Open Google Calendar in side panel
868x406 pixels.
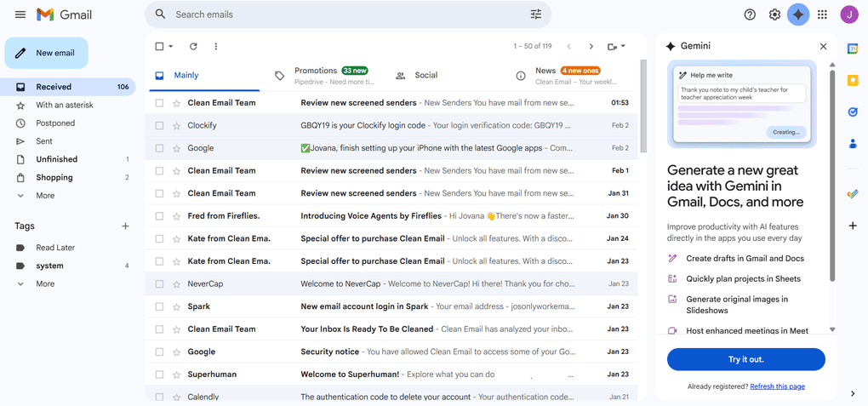point(853,49)
